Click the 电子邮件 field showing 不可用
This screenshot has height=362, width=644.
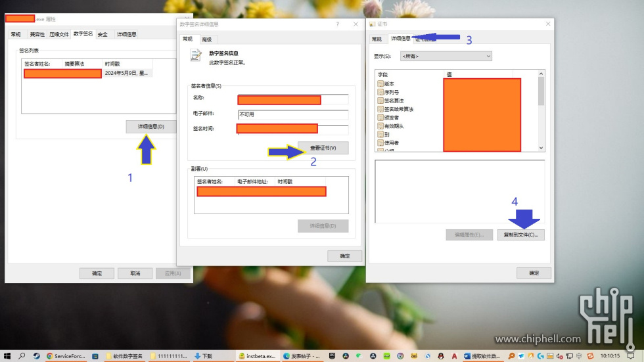click(x=293, y=114)
